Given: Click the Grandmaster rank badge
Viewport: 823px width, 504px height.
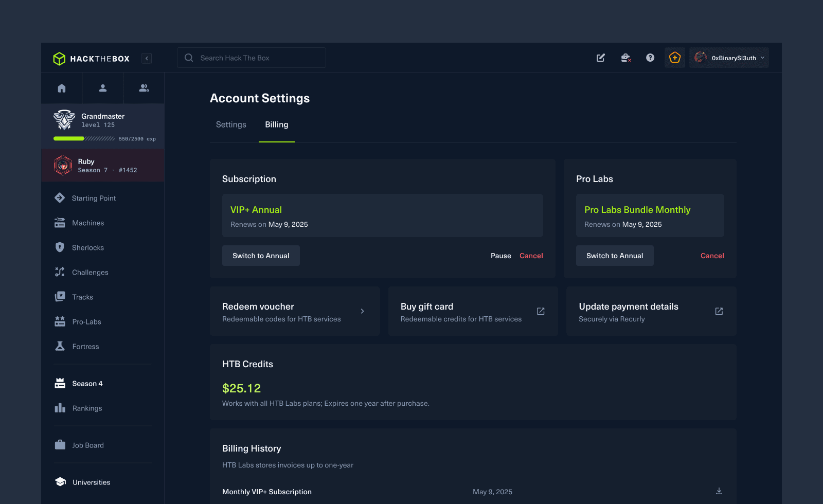Looking at the screenshot, I should (64, 120).
